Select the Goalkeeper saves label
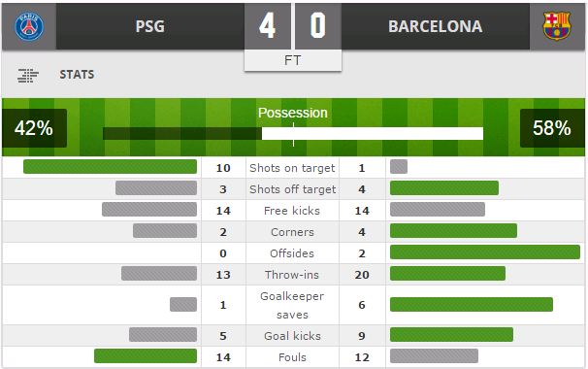 (x=292, y=305)
